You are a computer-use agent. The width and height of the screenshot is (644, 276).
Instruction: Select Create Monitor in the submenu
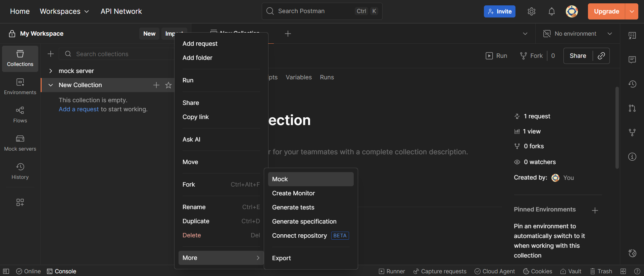(311, 193)
